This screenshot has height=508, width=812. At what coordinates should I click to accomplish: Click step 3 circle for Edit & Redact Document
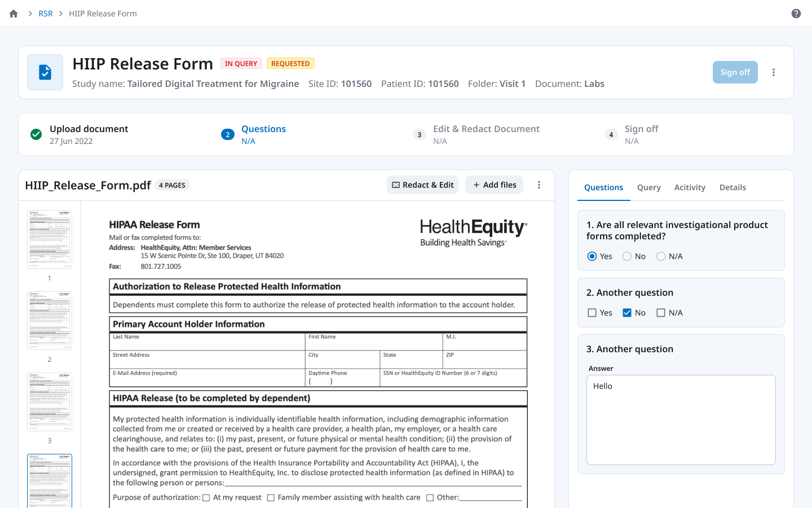point(419,134)
